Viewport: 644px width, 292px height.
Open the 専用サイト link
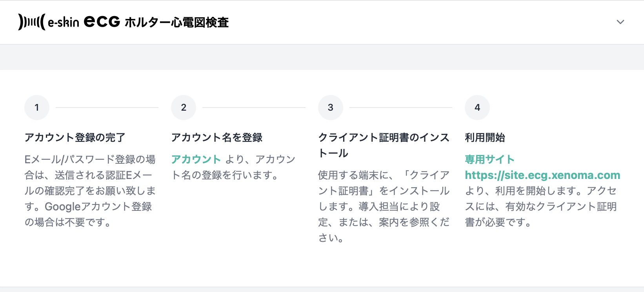tap(489, 159)
